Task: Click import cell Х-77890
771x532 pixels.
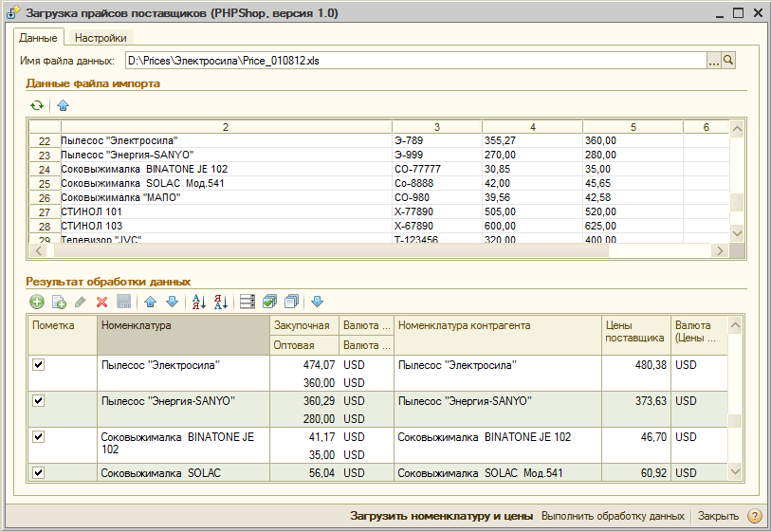Action: (x=436, y=211)
